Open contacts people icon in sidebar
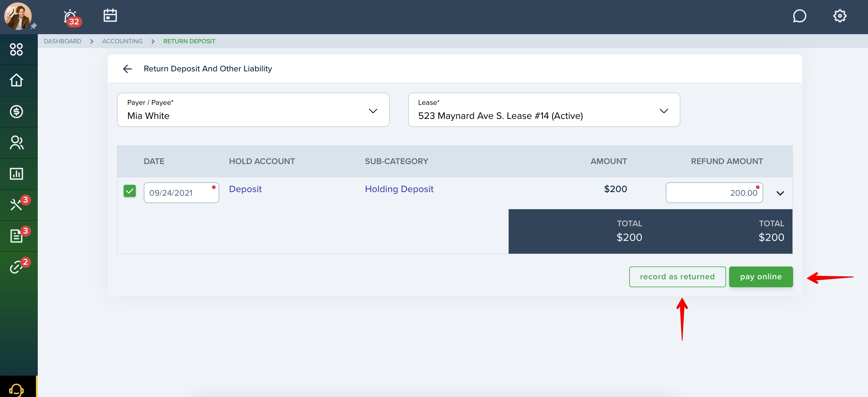 (x=16, y=142)
